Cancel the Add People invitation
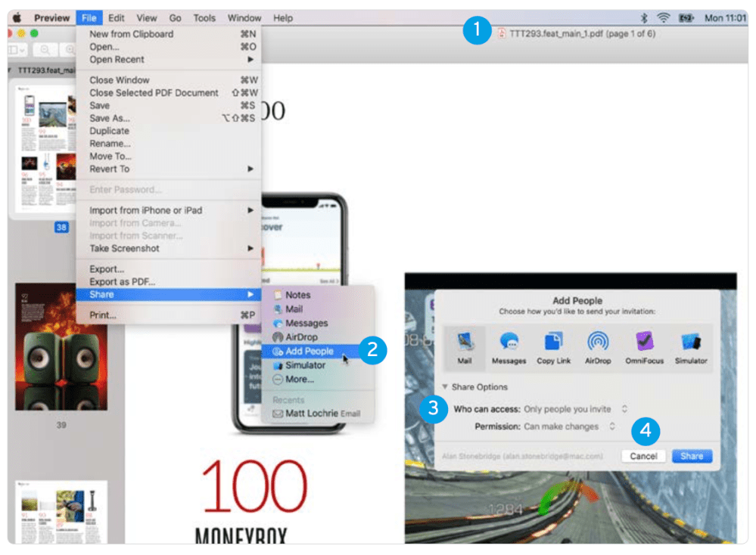The height and width of the screenshot is (555, 756). tap(642, 456)
